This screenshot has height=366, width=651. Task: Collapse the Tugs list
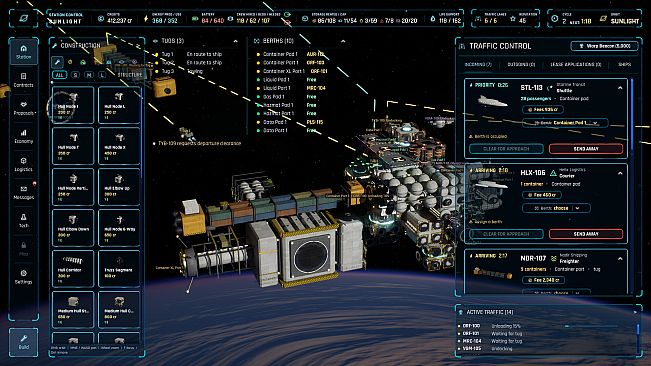pyautogui.click(x=235, y=41)
